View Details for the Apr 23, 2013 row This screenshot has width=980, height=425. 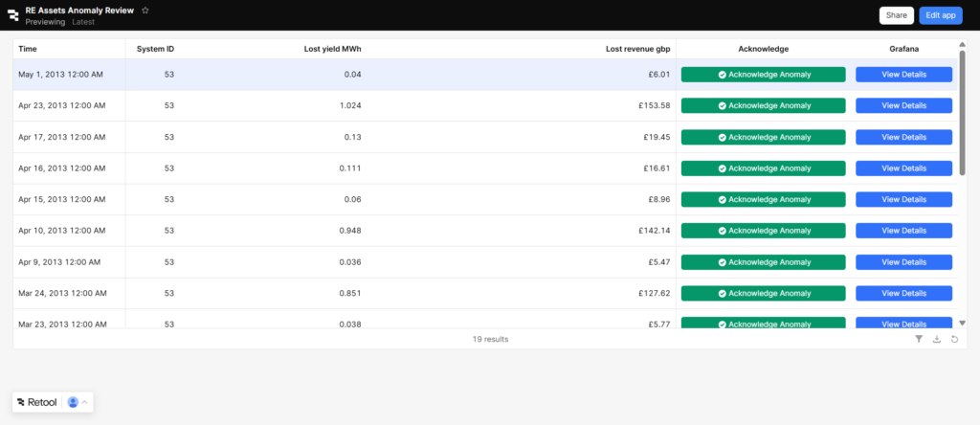tap(903, 105)
